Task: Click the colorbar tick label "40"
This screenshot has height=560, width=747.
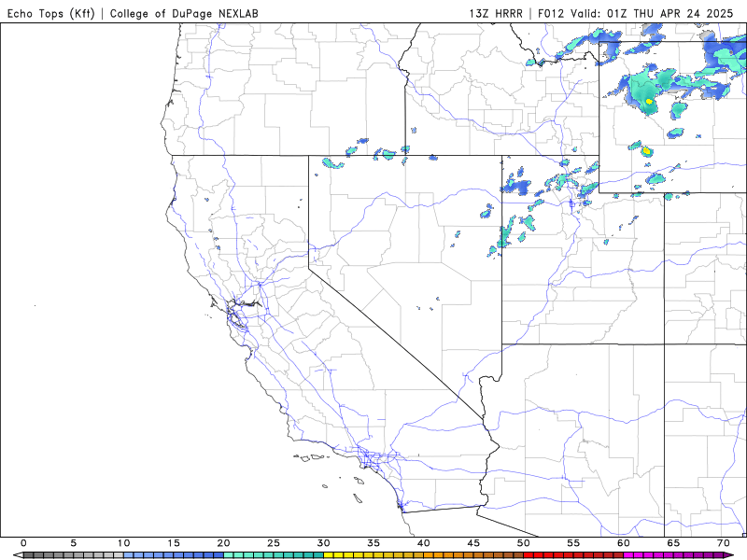Action: 424,543
